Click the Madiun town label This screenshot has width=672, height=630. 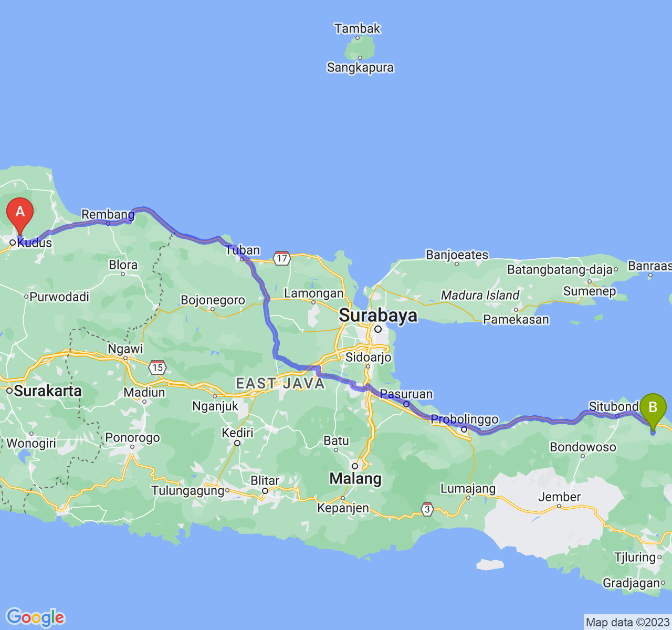(144, 392)
